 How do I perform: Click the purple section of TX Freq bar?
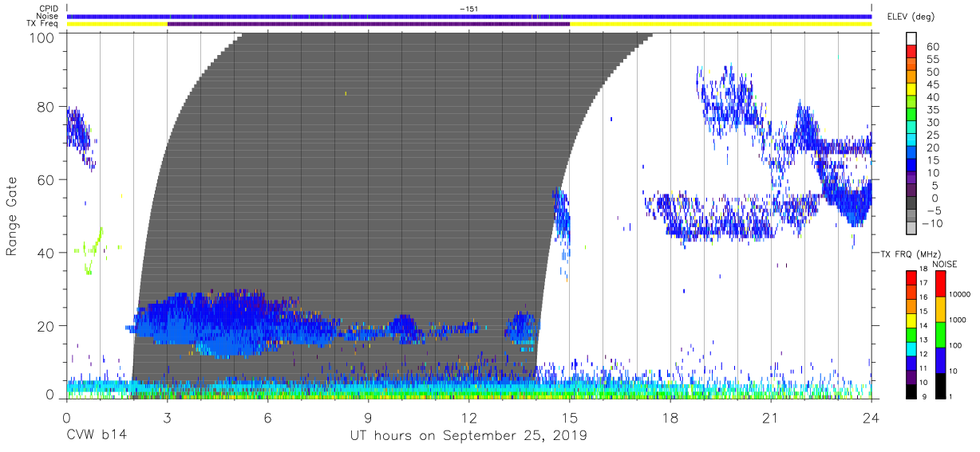[368, 24]
